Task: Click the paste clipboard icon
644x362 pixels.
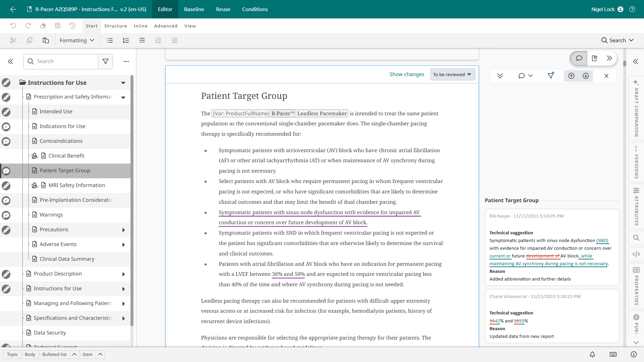Action: 46,40
